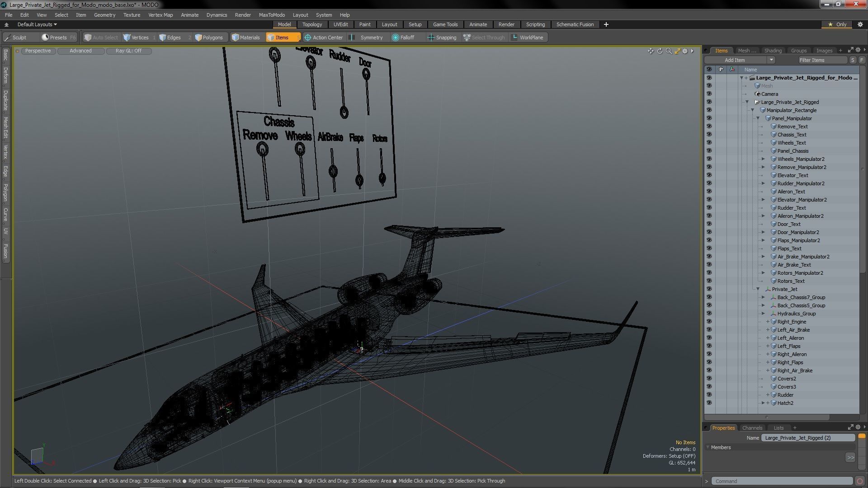The image size is (868, 488).
Task: Toggle Ray GL: Off button
Action: [128, 51]
